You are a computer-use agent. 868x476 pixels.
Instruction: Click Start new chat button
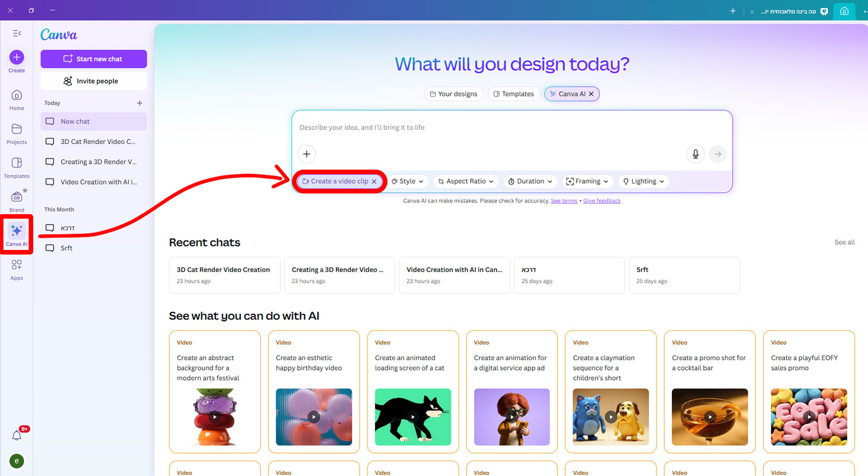pyautogui.click(x=93, y=59)
